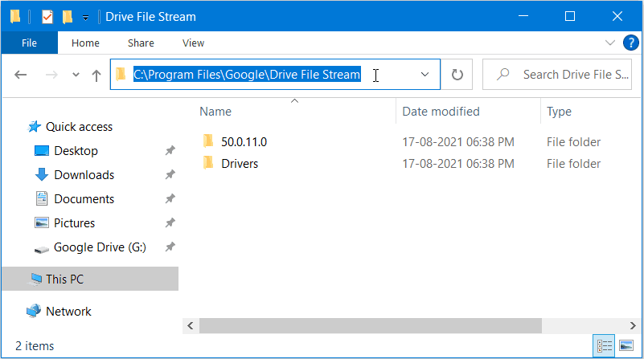Open Downloads in navigation pane
The image size is (644, 359).
[x=84, y=175]
